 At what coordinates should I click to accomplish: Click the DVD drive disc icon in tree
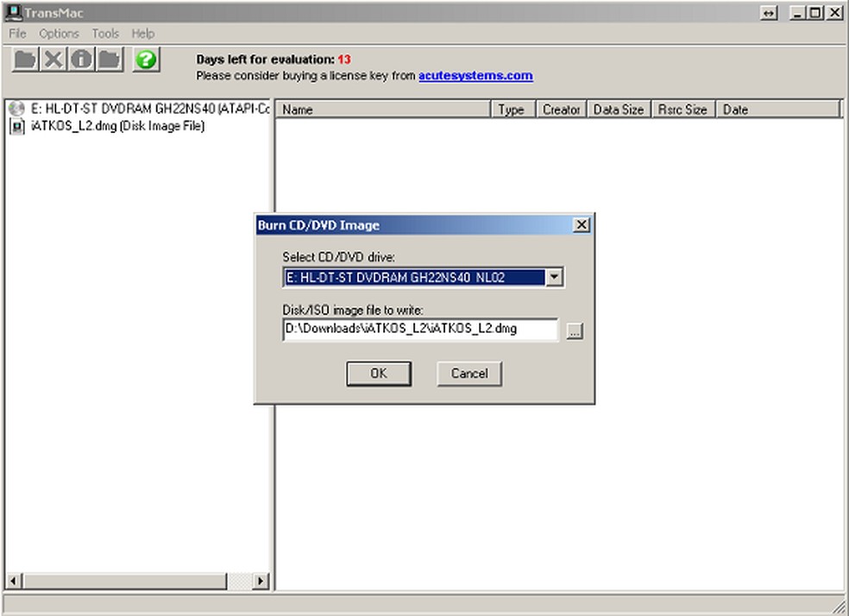click(x=16, y=109)
